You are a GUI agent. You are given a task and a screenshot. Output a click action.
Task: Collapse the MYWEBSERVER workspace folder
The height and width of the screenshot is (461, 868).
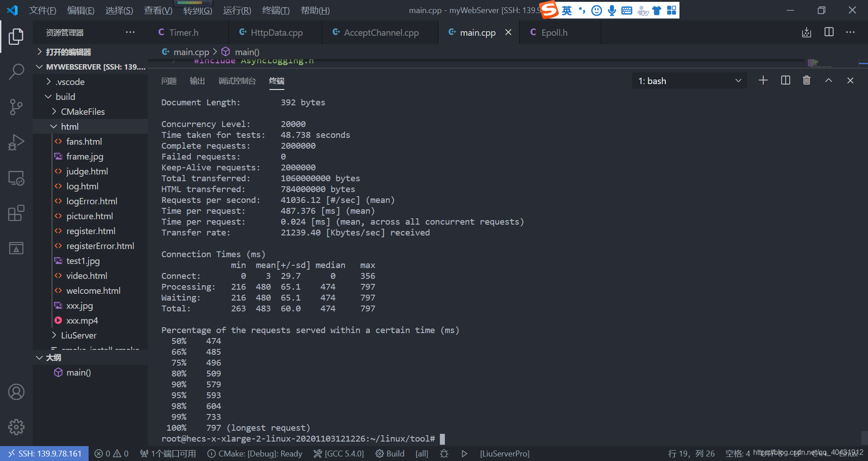[x=90, y=67]
